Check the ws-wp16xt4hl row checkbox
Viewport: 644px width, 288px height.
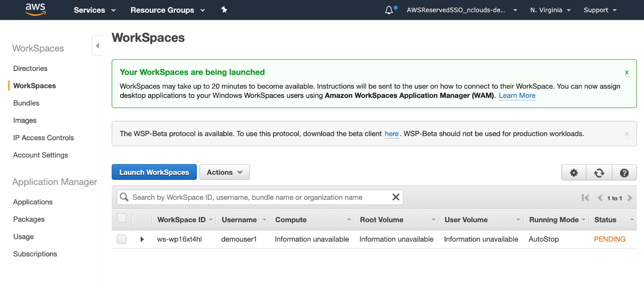pyautogui.click(x=121, y=239)
